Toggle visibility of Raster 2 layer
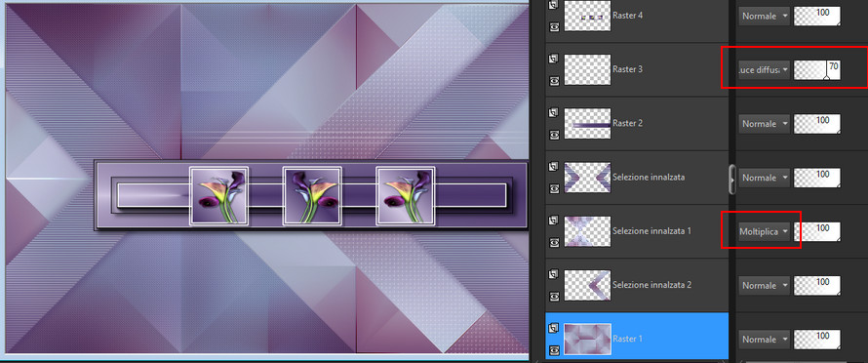 click(554, 134)
